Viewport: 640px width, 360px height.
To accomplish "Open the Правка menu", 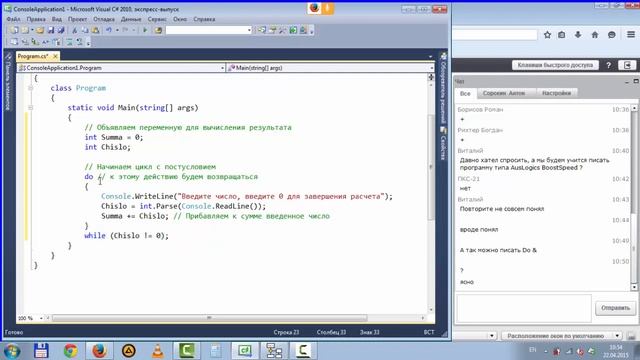I will point(36,19).
